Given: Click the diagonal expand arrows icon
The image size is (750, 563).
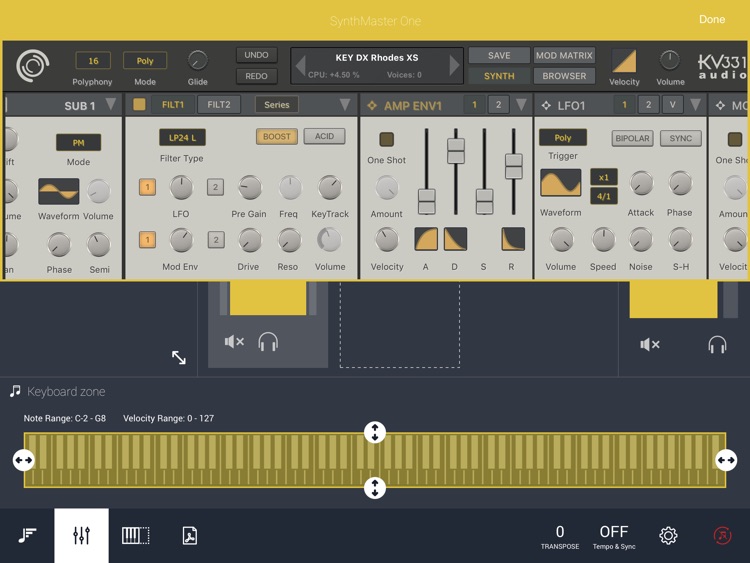Looking at the screenshot, I should click(179, 357).
